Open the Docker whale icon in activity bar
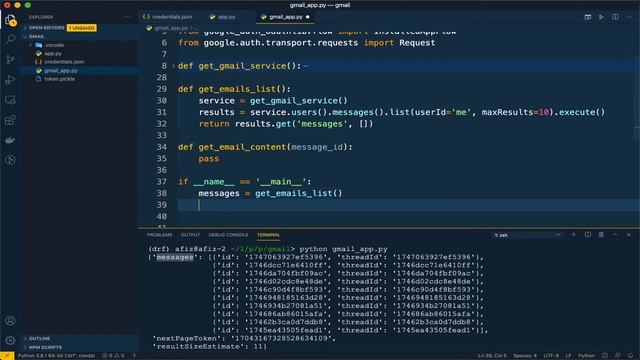 10,140
